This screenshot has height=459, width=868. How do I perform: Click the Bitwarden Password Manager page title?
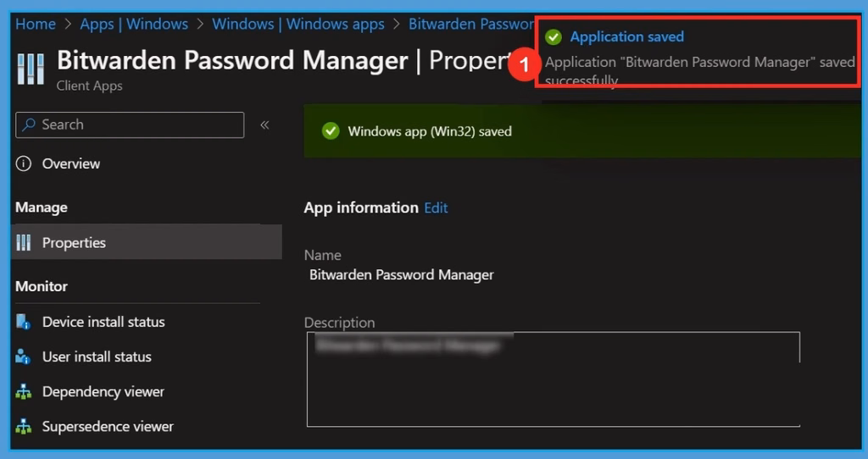click(232, 61)
